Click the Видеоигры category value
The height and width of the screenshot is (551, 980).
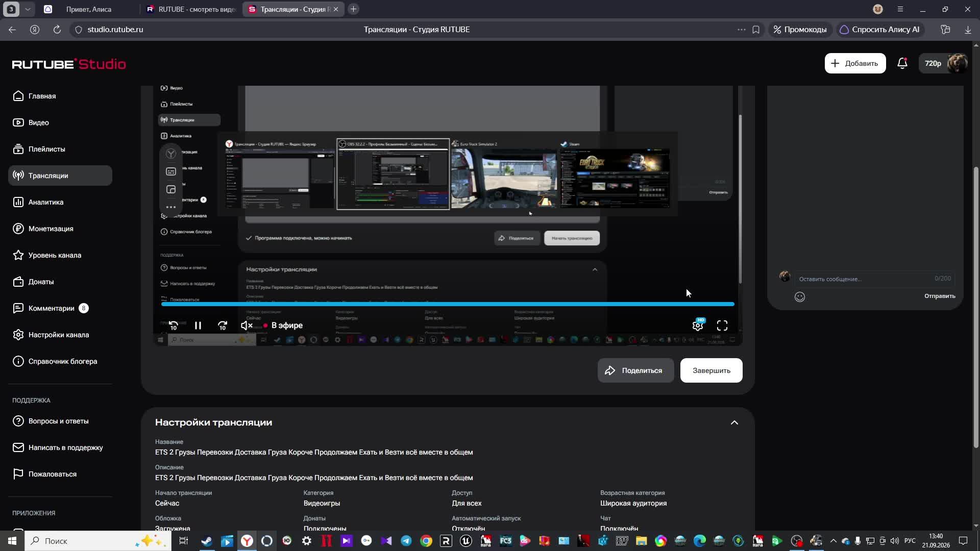click(x=322, y=503)
